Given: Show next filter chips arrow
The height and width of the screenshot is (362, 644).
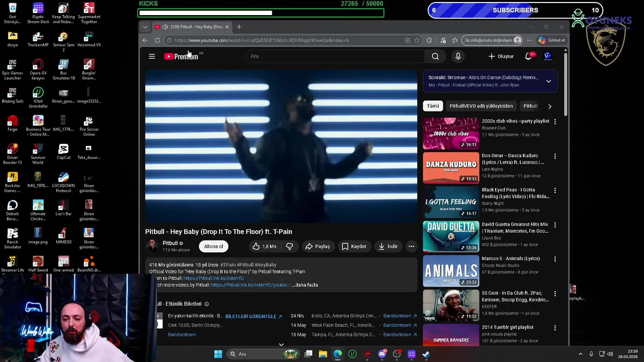Looking at the screenshot, I should (549, 106).
